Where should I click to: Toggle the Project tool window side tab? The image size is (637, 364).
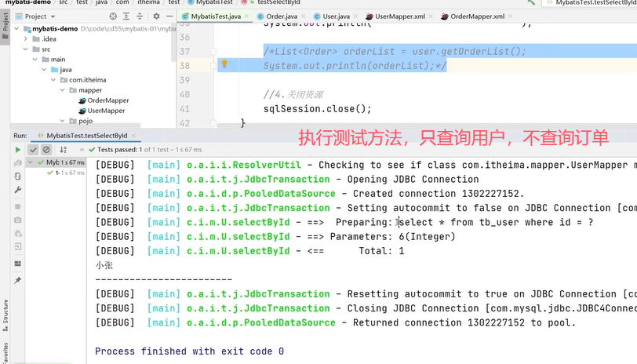point(5,25)
